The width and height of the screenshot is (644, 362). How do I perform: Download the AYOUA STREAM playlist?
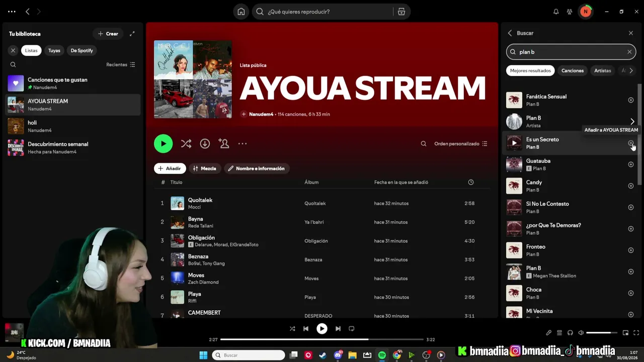coord(205,144)
